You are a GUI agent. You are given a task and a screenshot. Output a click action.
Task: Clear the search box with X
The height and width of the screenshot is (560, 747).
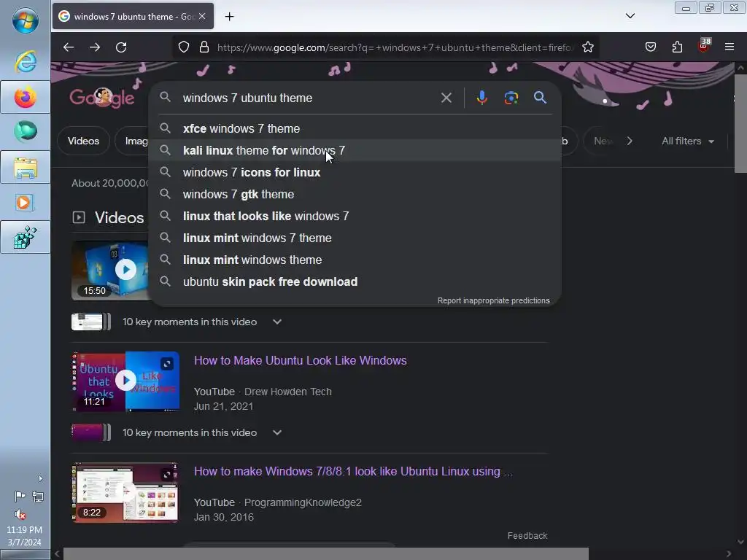click(x=446, y=98)
